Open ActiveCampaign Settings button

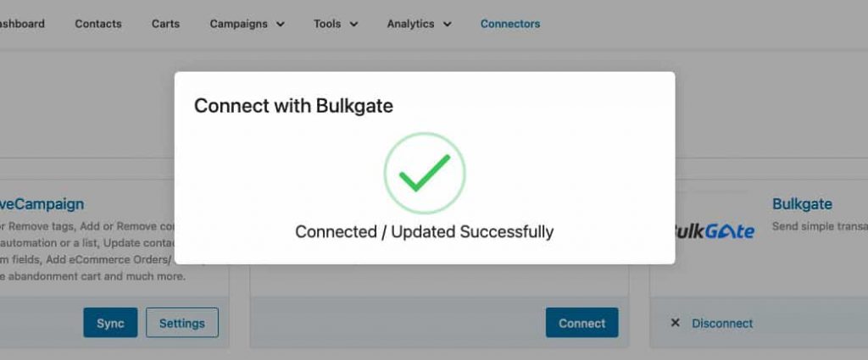click(182, 323)
